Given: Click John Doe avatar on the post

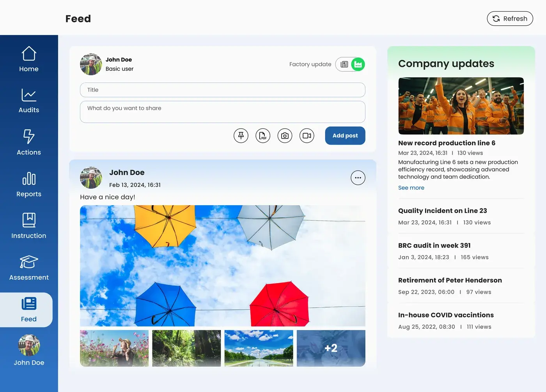Looking at the screenshot, I should coord(91,178).
